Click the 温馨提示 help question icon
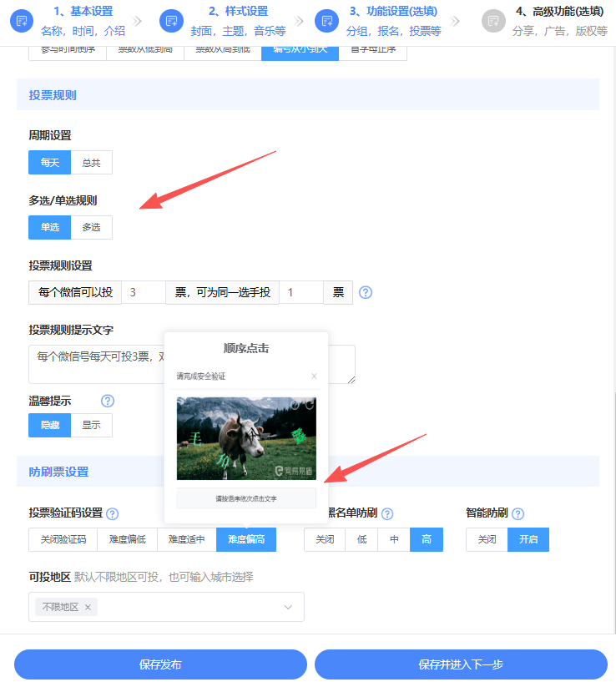The height and width of the screenshot is (682, 616). coord(107,402)
